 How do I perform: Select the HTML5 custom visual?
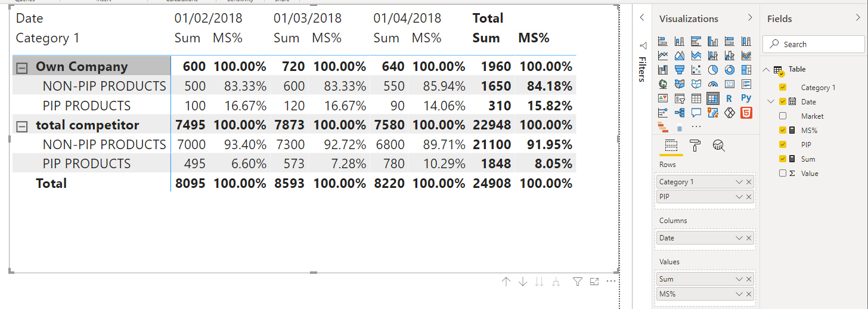point(746,113)
